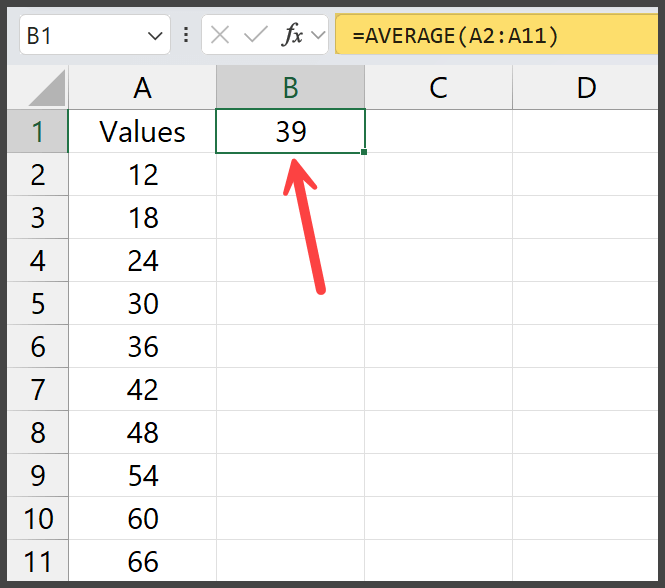Click the Cancel X icon in formula bar
This screenshot has height=588, width=665.
point(220,35)
